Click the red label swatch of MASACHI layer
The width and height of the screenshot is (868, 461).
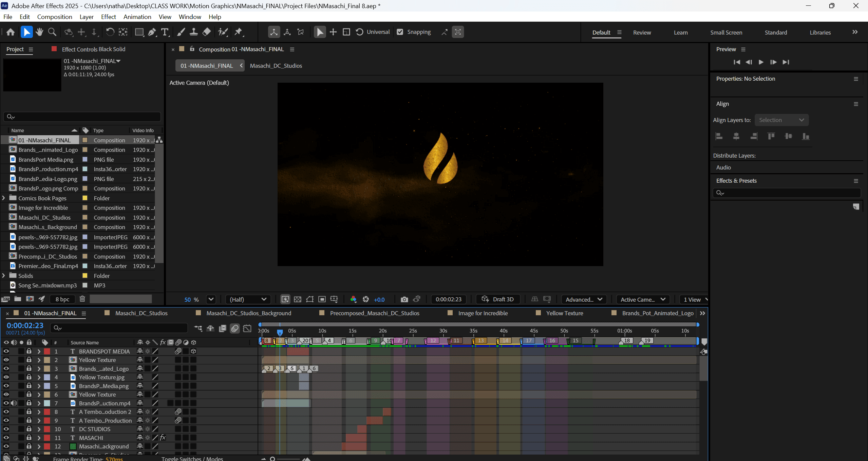pos(47,438)
